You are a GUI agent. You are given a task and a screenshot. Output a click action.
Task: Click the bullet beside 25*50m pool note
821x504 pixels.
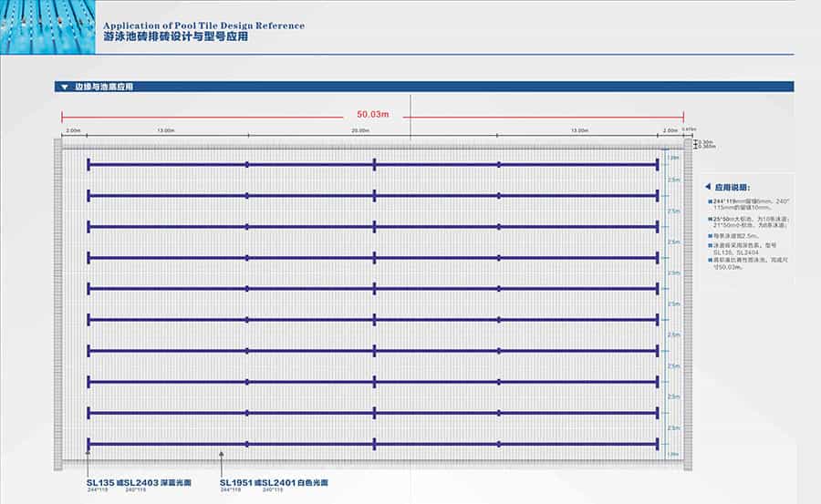tap(708, 218)
